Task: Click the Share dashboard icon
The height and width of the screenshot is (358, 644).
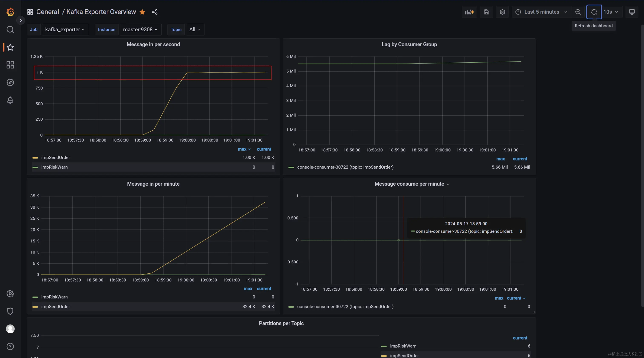Action: 154,12
